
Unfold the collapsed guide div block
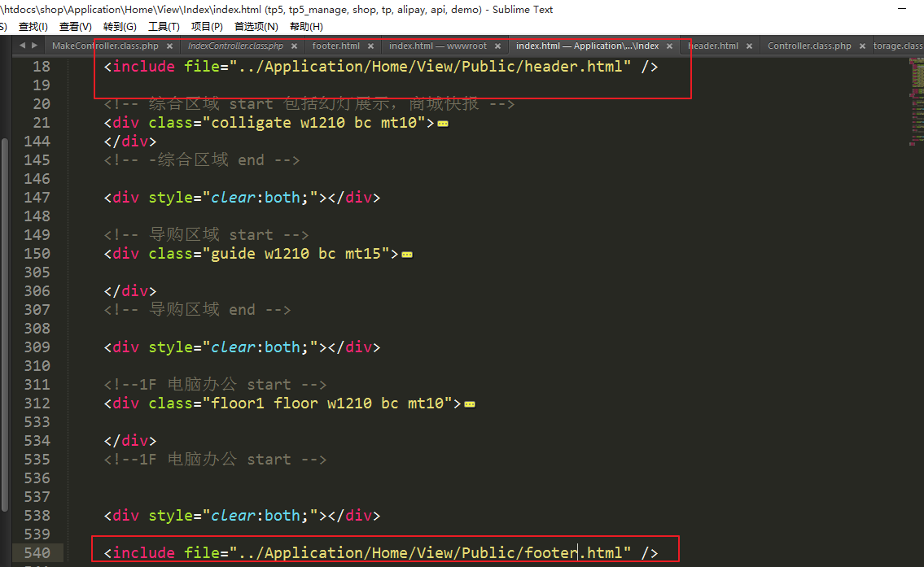coord(407,255)
